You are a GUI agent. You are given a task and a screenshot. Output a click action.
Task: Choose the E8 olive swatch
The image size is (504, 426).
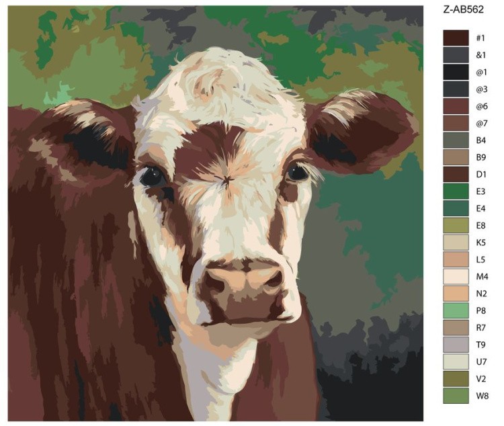[x=456, y=225]
